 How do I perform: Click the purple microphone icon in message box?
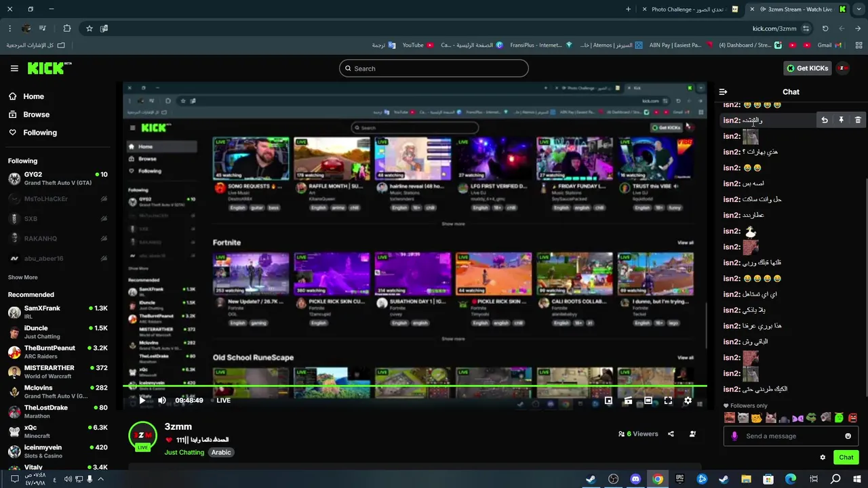pyautogui.click(x=734, y=436)
